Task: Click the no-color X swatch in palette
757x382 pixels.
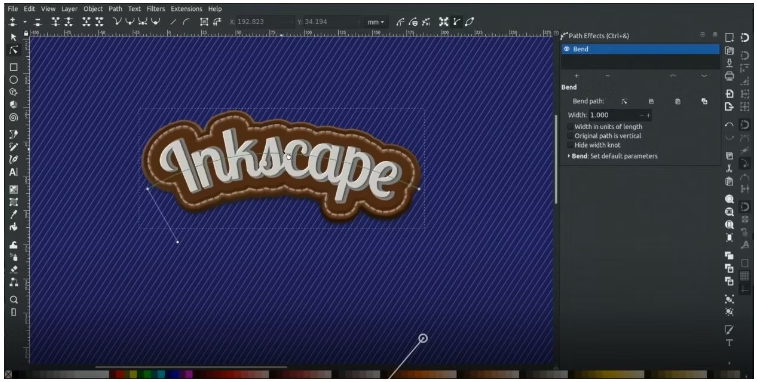Action: coord(8,374)
